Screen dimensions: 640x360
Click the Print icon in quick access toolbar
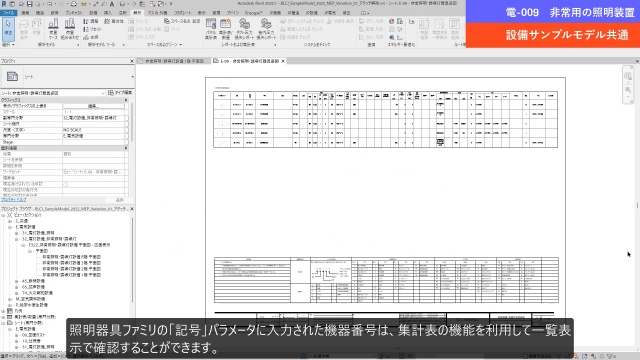[x=73, y=4]
